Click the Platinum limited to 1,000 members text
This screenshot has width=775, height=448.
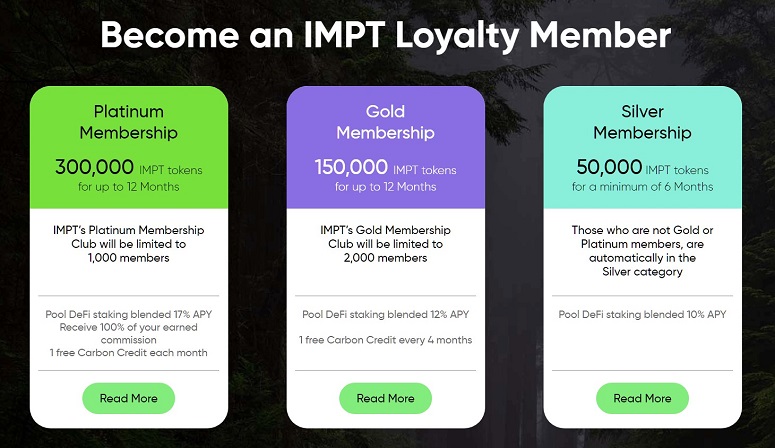129,244
